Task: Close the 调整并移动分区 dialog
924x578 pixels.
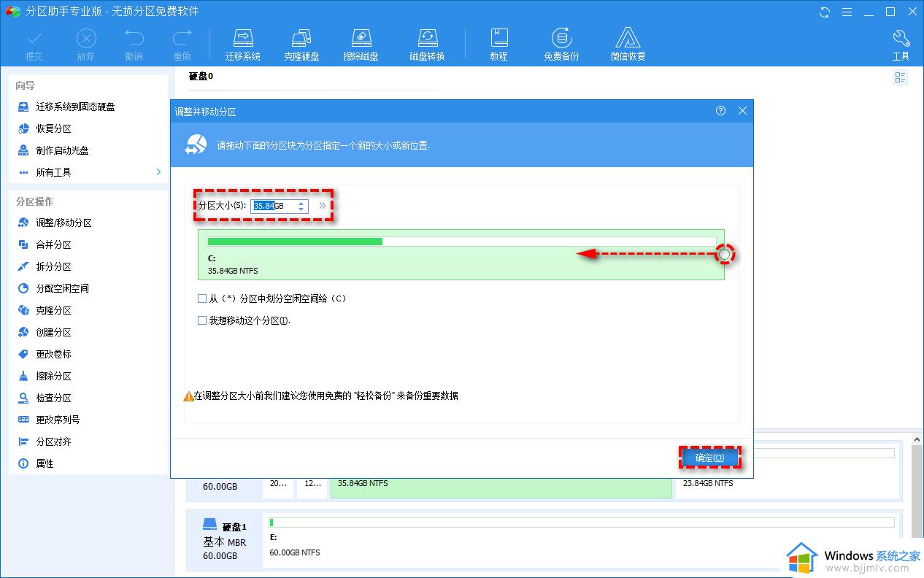Action: [x=742, y=111]
